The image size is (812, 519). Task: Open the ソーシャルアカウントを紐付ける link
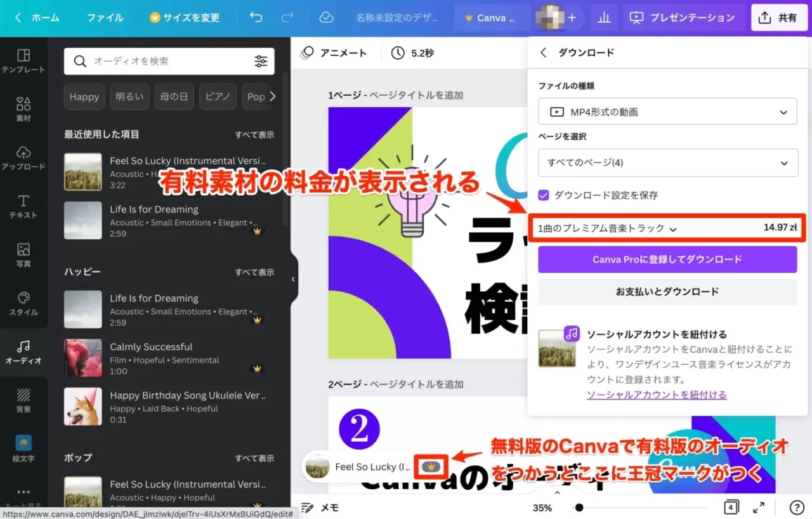657,395
